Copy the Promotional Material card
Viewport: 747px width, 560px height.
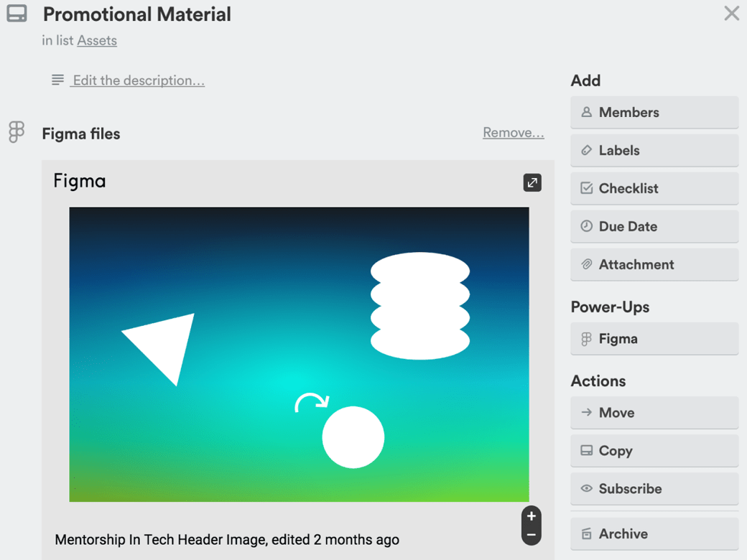click(654, 451)
